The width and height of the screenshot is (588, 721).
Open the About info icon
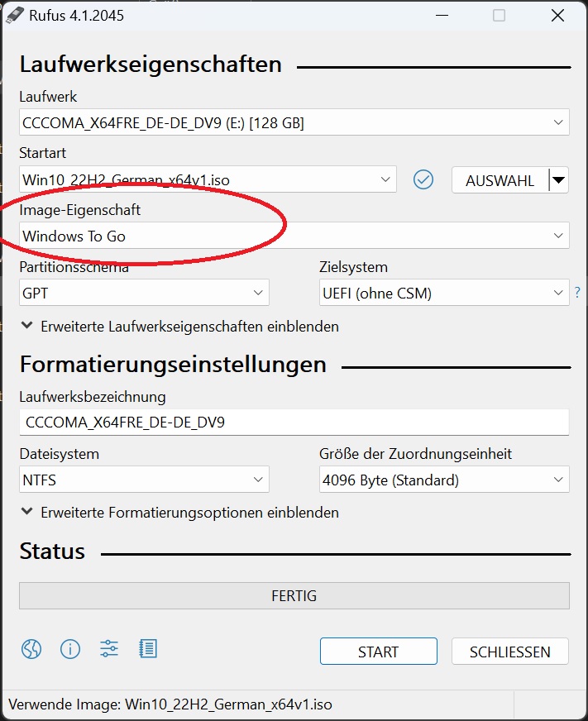(x=70, y=649)
